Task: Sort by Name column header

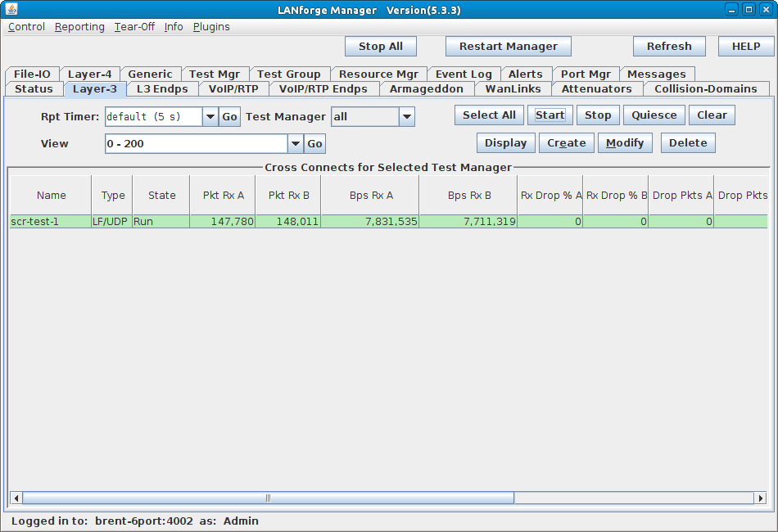Action: pos(51,196)
